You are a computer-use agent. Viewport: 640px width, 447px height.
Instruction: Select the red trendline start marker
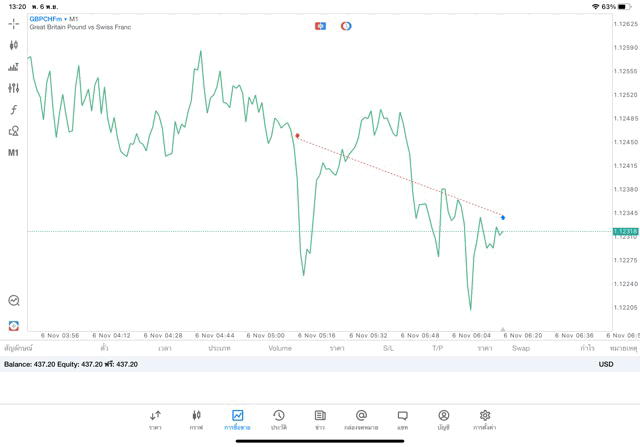pyautogui.click(x=297, y=135)
